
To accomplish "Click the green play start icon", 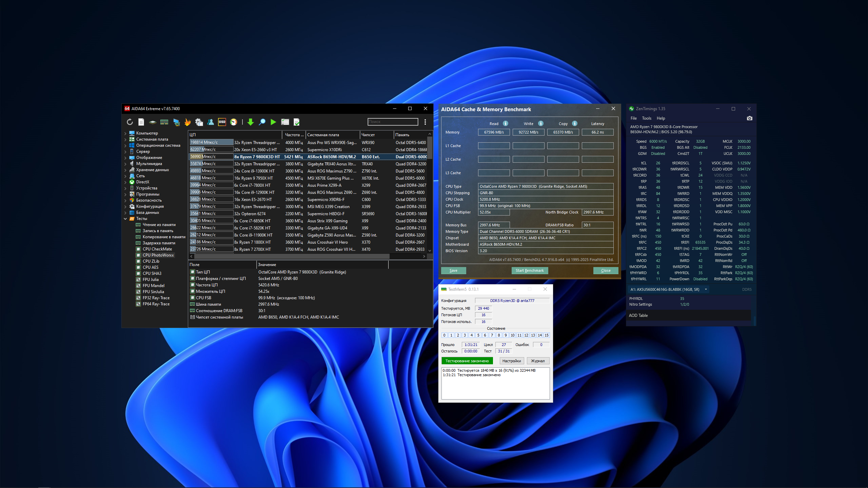I will coord(273,122).
